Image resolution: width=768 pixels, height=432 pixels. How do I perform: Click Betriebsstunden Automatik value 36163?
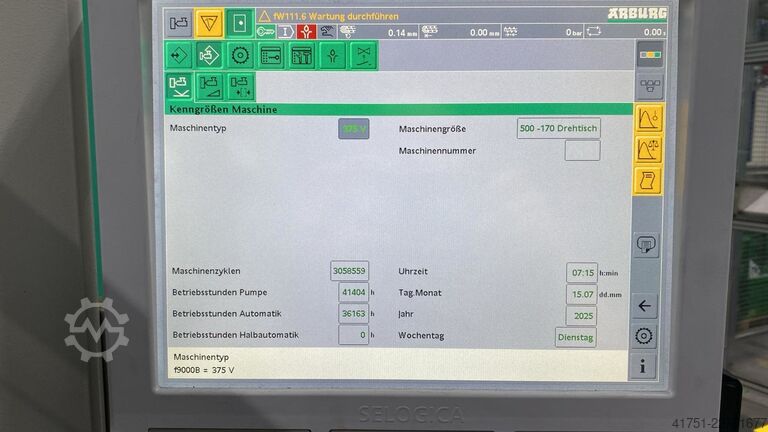(x=353, y=313)
